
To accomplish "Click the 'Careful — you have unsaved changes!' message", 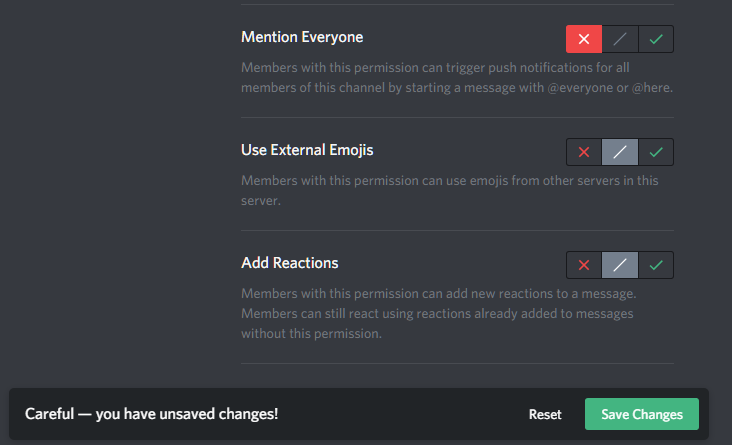I will coord(152,414).
